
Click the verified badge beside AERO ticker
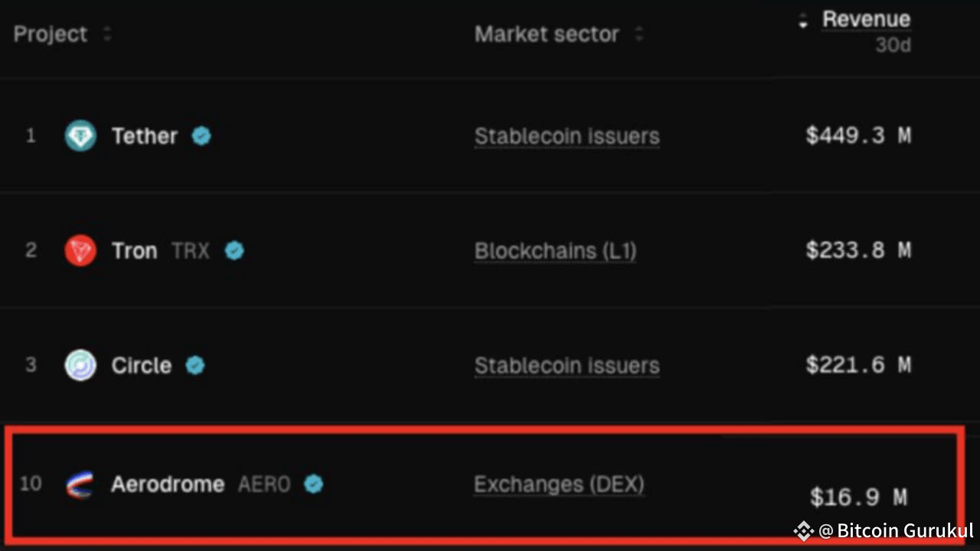[313, 484]
